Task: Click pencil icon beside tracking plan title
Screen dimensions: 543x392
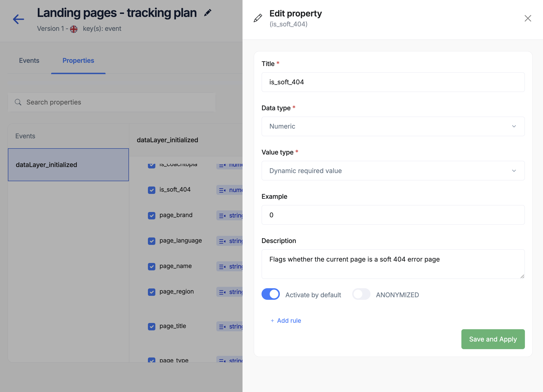Action: click(208, 13)
